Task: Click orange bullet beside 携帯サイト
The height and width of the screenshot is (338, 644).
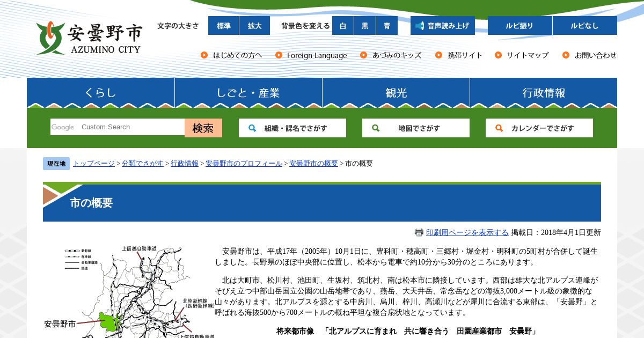Action: pyautogui.click(x=439, y=55)
